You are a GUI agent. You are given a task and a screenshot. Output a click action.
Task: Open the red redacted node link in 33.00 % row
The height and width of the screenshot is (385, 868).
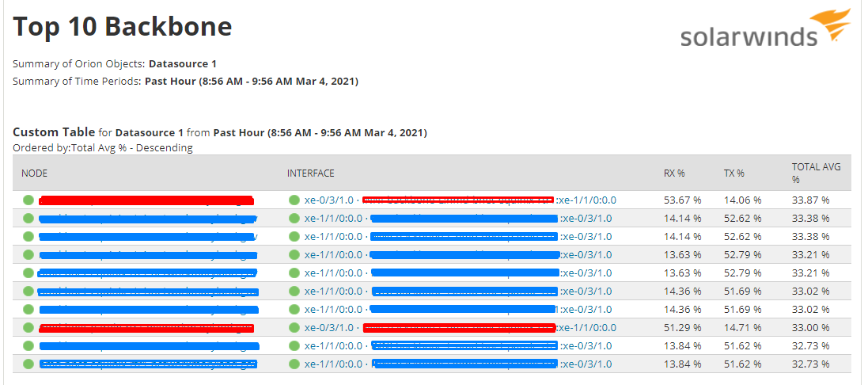(x=146, y=327)
